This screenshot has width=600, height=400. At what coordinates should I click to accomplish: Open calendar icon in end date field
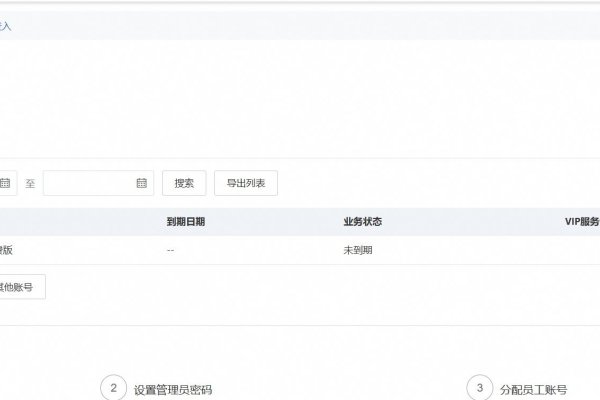pos(142,183)
